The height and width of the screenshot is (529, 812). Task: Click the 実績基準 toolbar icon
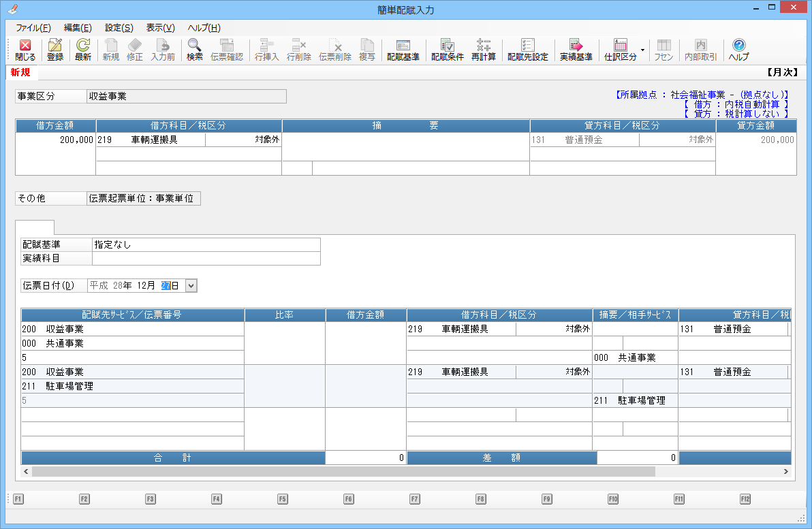tap(576, 50)
